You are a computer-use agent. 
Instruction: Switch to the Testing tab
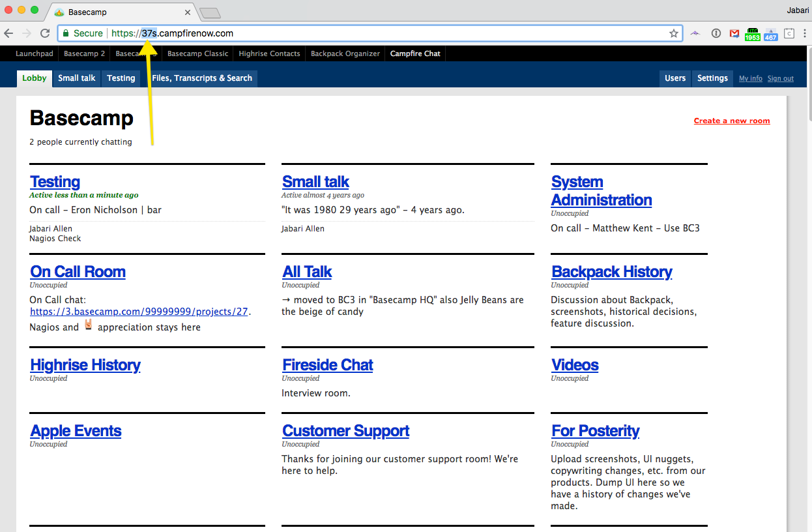pos(121,78)
